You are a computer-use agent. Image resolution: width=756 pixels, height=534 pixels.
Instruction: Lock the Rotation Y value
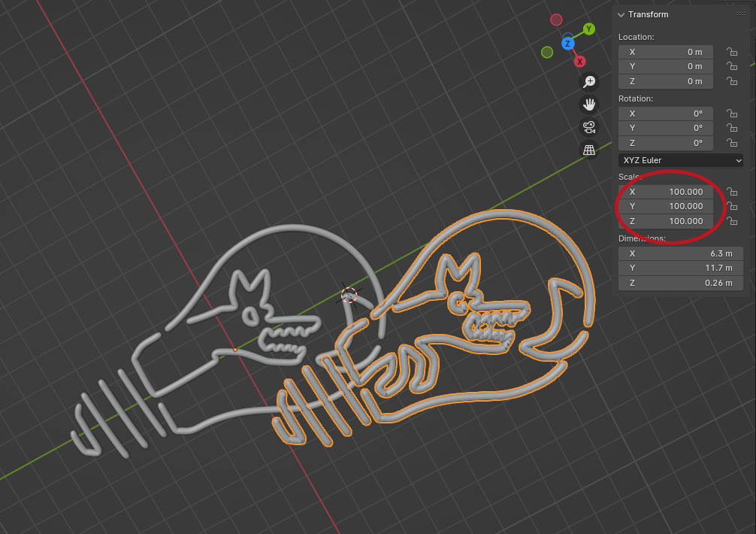tap(731, 129)
